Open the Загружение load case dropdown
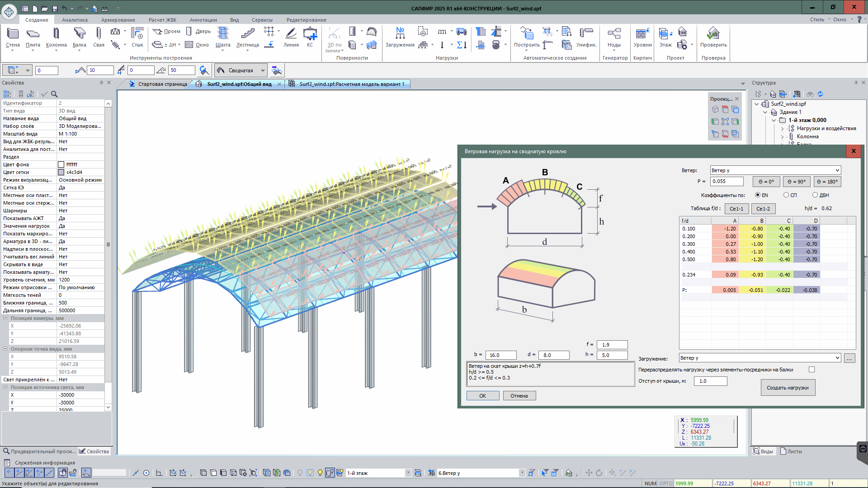 point(837,358)
